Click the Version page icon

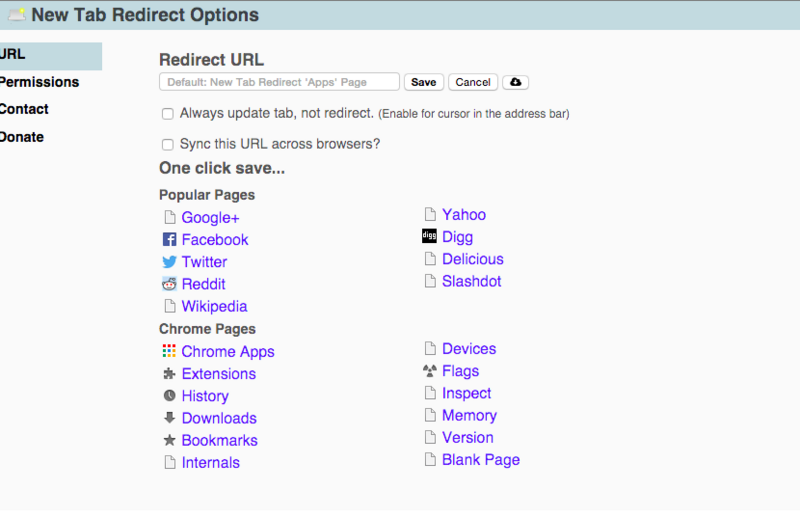click(x=430, y=437)
